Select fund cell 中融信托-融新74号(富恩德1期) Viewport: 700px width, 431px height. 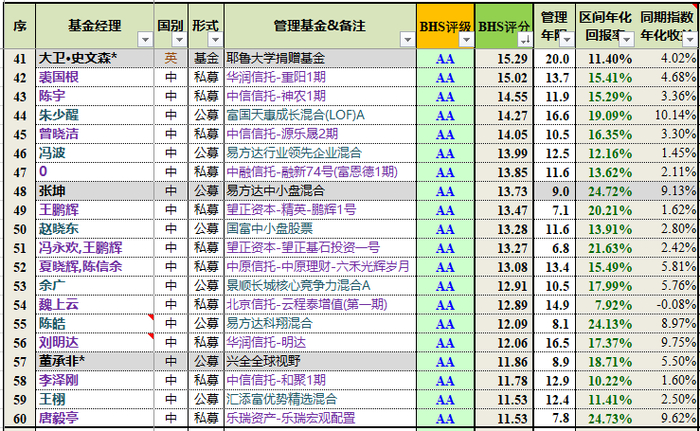[x=320, y=172]
